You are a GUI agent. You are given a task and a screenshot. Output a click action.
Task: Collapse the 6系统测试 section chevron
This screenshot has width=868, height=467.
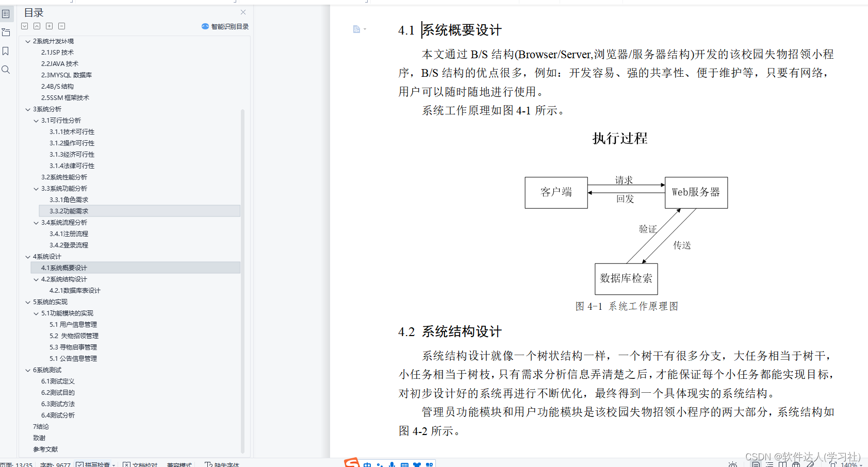(28, 370)
